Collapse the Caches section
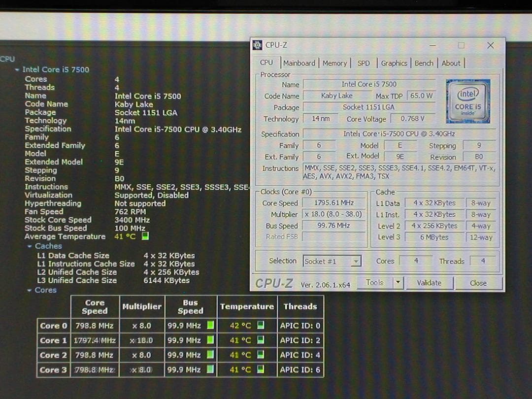 (x=30, y=246)
